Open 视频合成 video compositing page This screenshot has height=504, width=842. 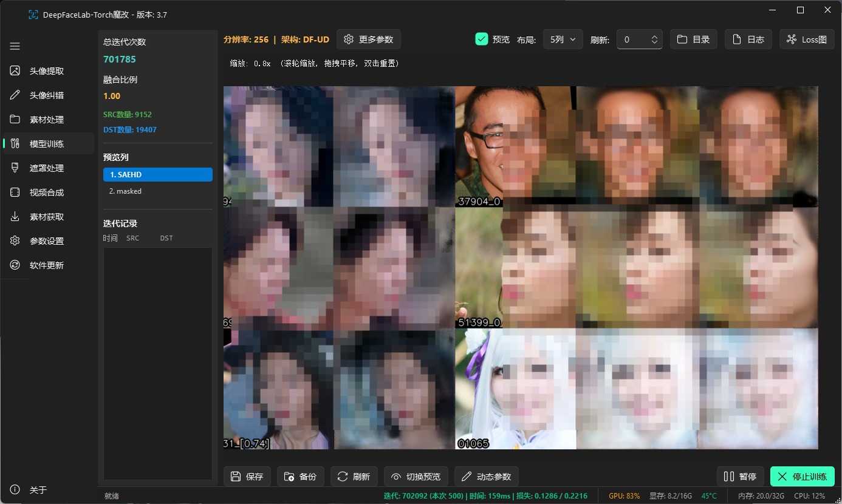[47, 192]
